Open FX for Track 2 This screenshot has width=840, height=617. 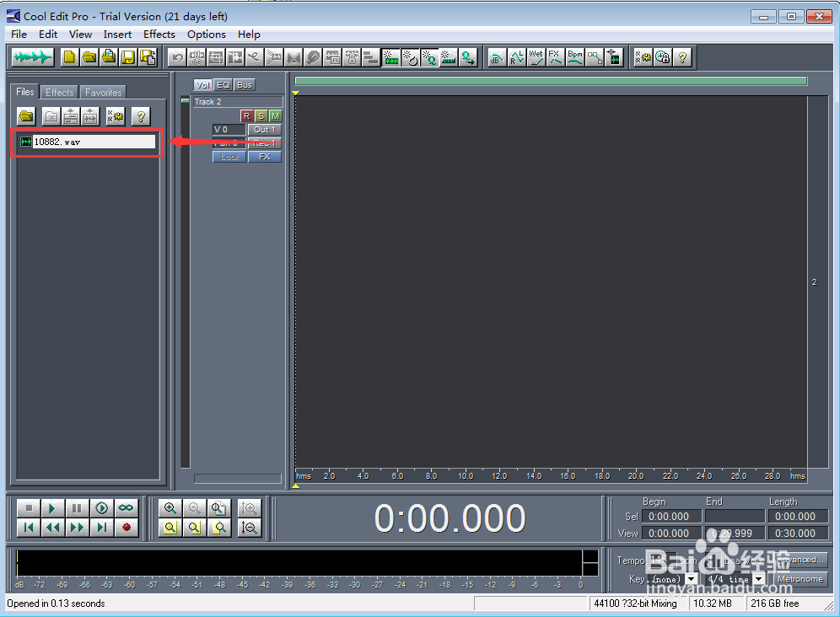point(265,157)
